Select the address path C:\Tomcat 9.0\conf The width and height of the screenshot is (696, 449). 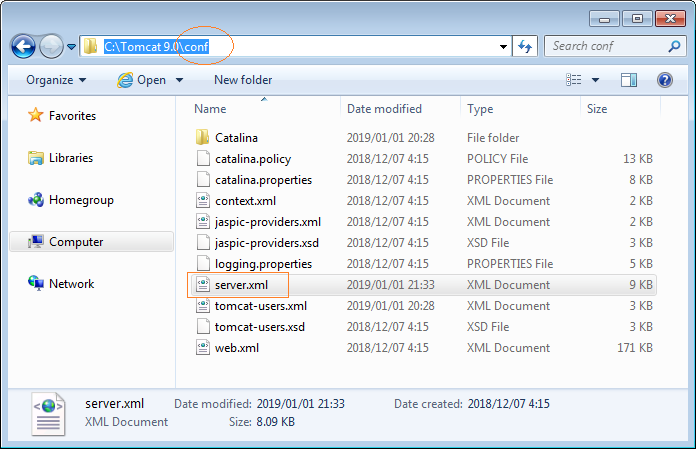pos(156,47)
